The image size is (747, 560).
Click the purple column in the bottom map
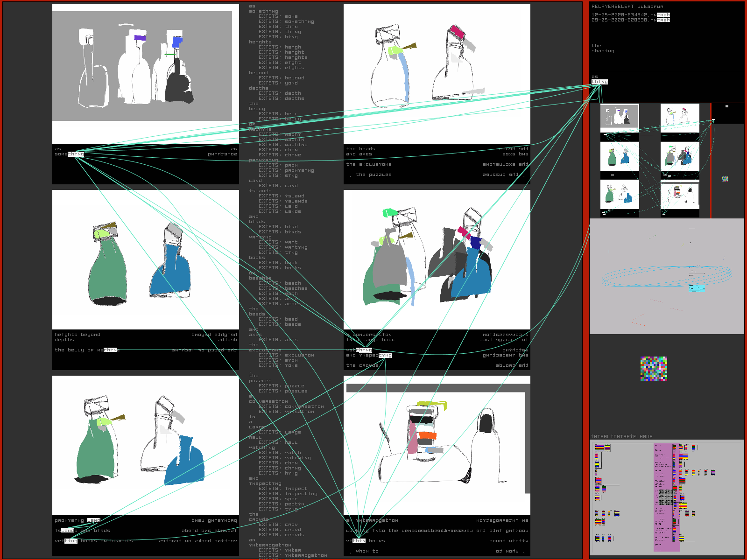click(662, 497)
